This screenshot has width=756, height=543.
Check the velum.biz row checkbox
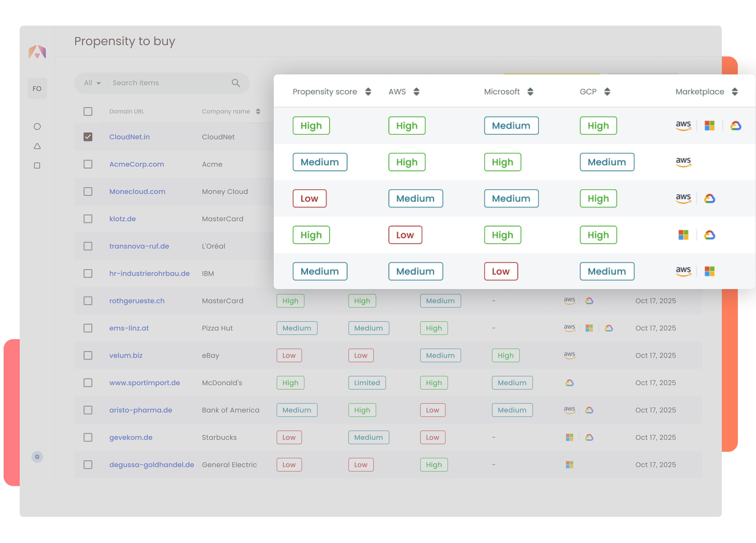click(x=88, y=355)
